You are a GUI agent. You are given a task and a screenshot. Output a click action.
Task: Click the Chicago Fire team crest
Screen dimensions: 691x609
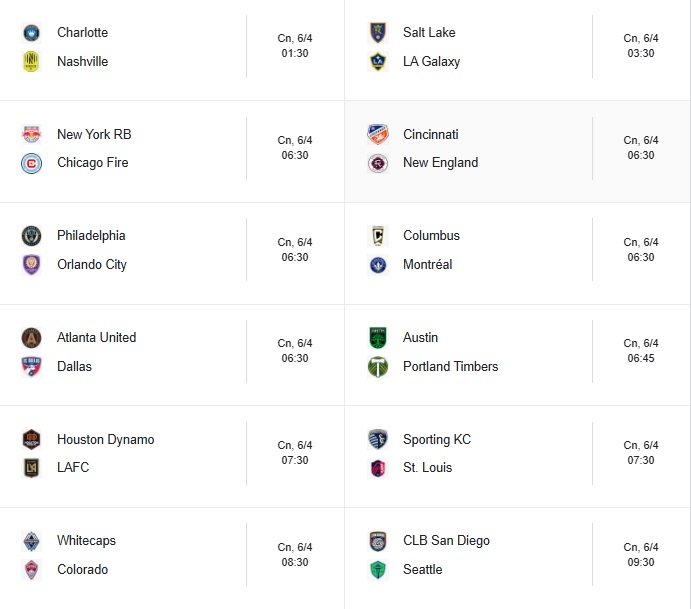point(31,163)
